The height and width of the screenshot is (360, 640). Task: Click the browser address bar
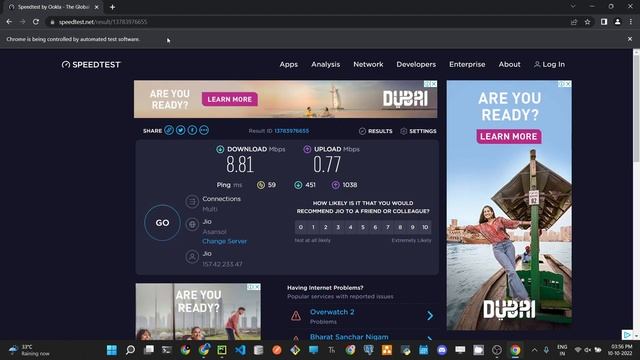[x=306, y=22]
